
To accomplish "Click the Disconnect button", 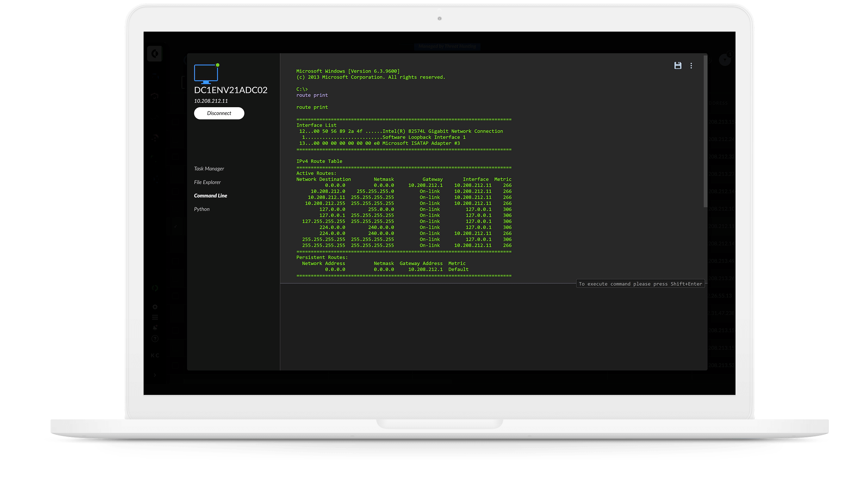I will [x=219, y=113].
